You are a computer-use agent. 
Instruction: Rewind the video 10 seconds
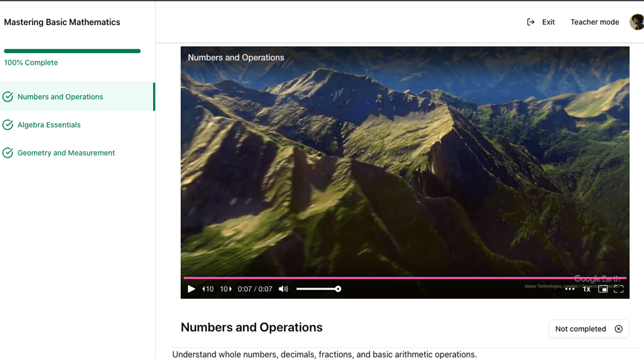pyautogui.click(x=208, y=289)
